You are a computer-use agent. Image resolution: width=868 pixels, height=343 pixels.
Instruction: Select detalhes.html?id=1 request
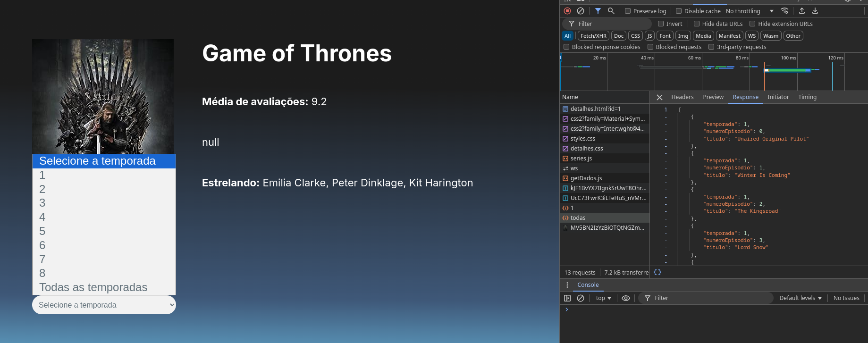click(x=605, y=109)
